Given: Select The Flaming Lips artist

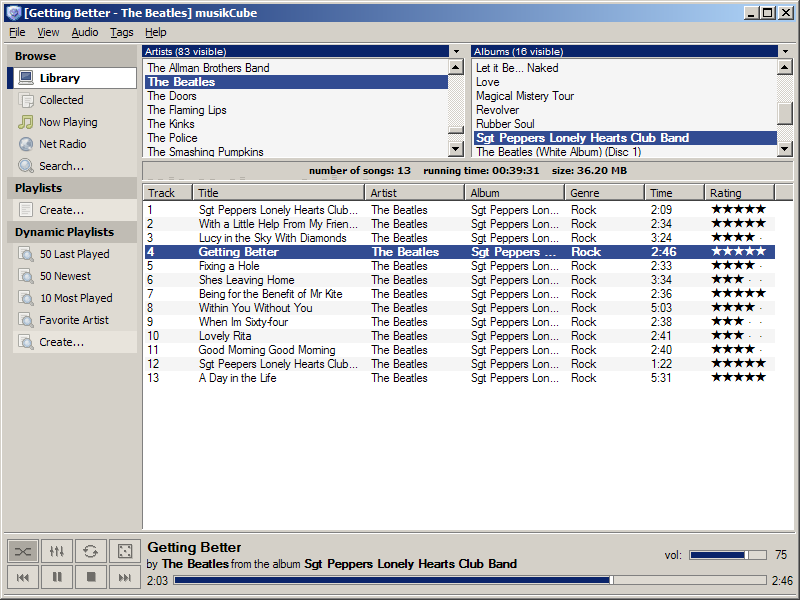Looking at the screenshot, I should click(x=296, y=110).
